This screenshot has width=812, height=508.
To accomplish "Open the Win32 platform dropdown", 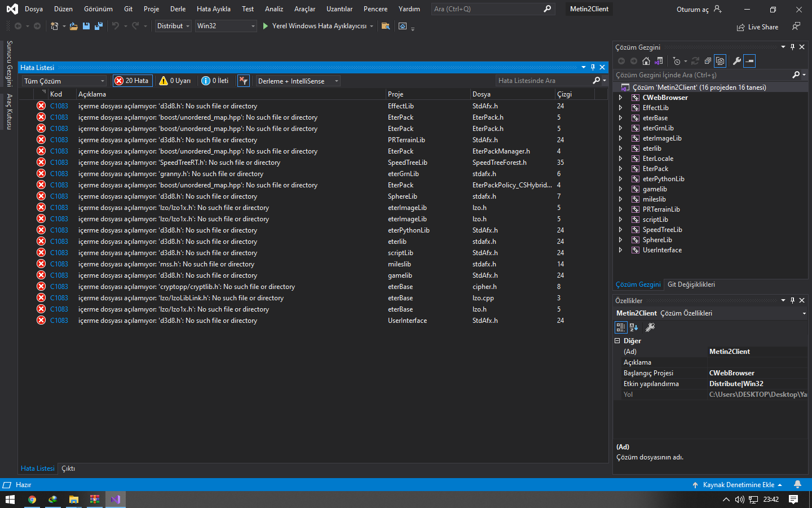I will (226, 26).
